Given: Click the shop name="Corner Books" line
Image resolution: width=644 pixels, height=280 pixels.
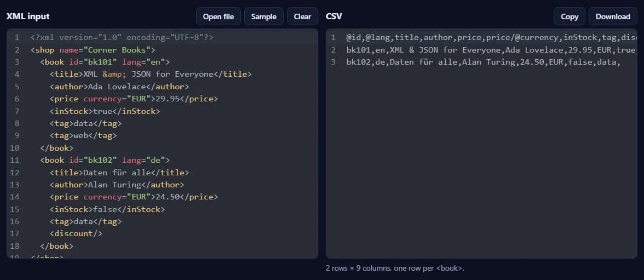Looking at the screenshot, I should pyautogui.click(x=93, y=50).
